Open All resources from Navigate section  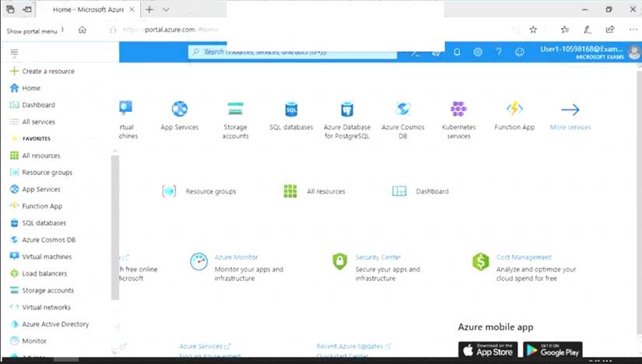click(314, 191)
